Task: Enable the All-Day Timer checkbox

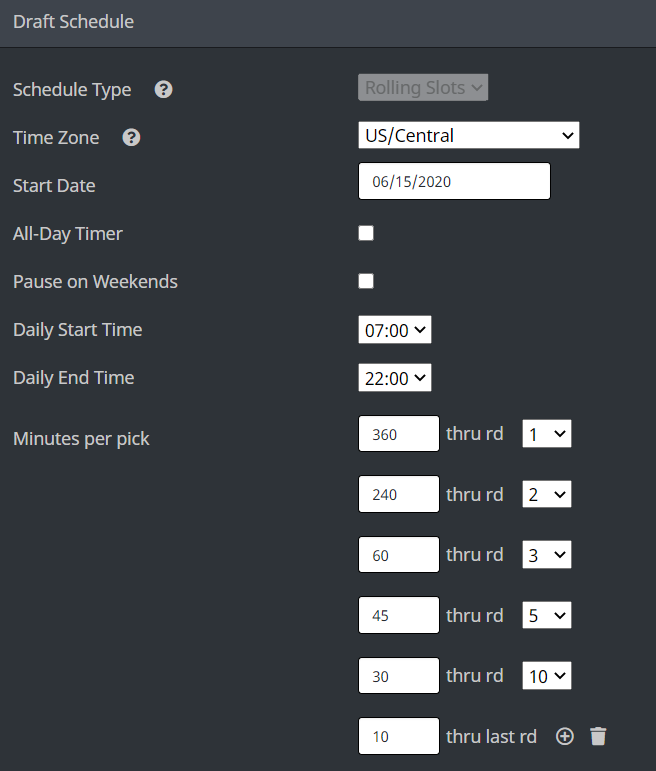Action: [366, 233]
